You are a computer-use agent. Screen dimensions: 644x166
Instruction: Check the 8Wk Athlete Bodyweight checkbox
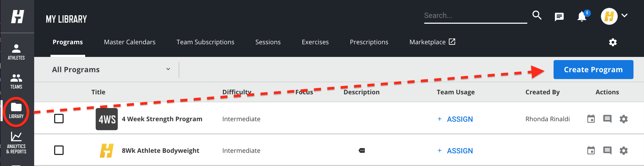tap(59, 150)
